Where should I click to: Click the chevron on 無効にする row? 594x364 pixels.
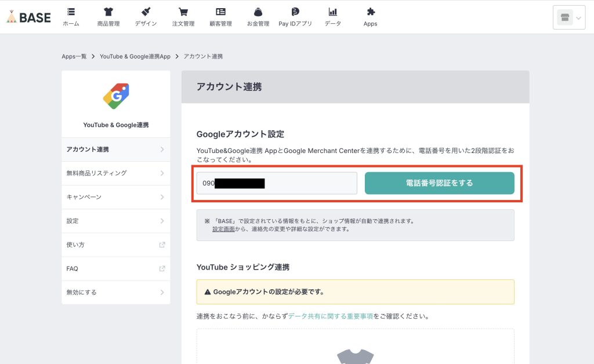click(x=162, y=293)
